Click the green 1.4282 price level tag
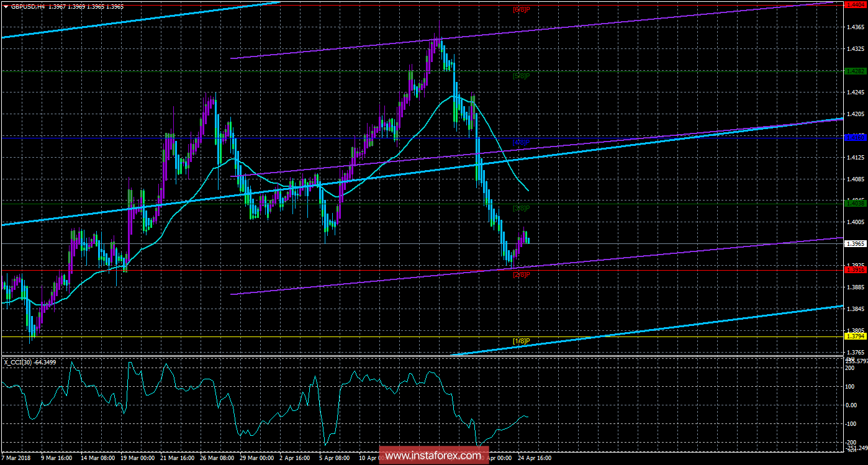The image size is (868, 465). pos(856,71)
